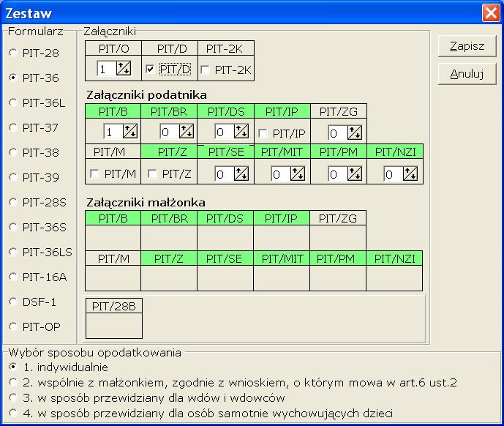The width and height of the screenshot is (504, 426).
Task: Select the PIT-37 form radio button
Action: 12,127
